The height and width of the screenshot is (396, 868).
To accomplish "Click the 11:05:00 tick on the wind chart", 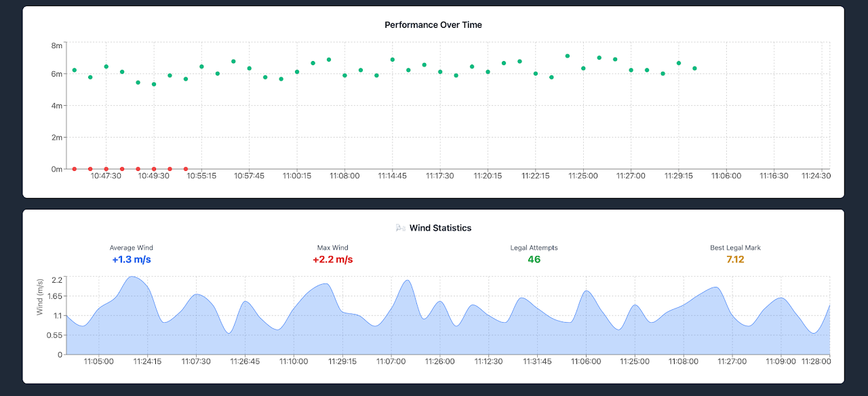I will [99, 361].
